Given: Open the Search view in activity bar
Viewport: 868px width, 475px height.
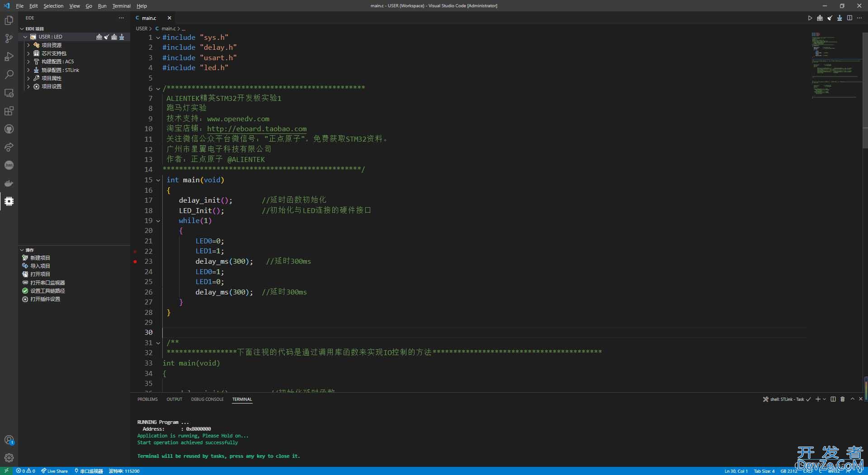Looking at the screenshot, I should point(9,75).
